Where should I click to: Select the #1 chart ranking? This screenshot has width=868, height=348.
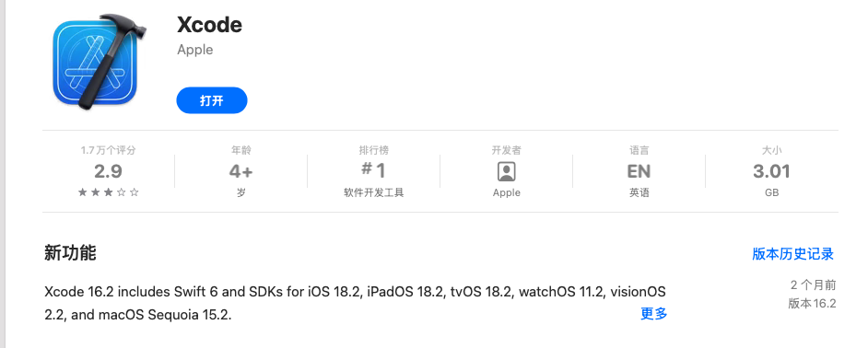click(x=374, y=169)
